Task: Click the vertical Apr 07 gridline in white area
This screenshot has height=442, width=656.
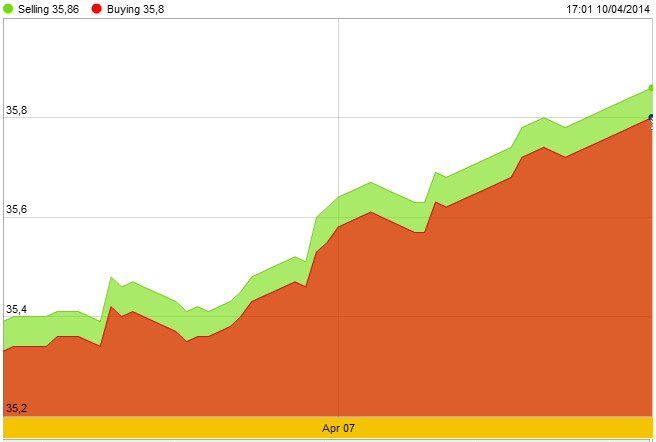Action: pos(339,100)
